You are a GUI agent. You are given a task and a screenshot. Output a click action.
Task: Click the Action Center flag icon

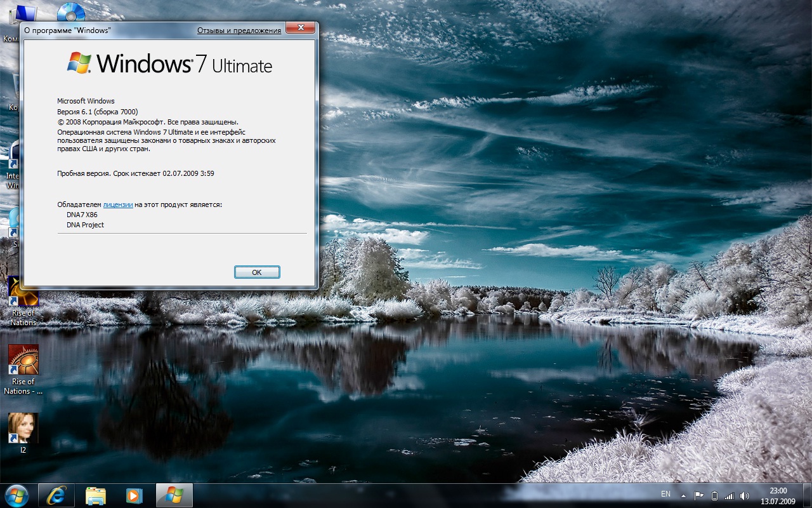[699, 495]
